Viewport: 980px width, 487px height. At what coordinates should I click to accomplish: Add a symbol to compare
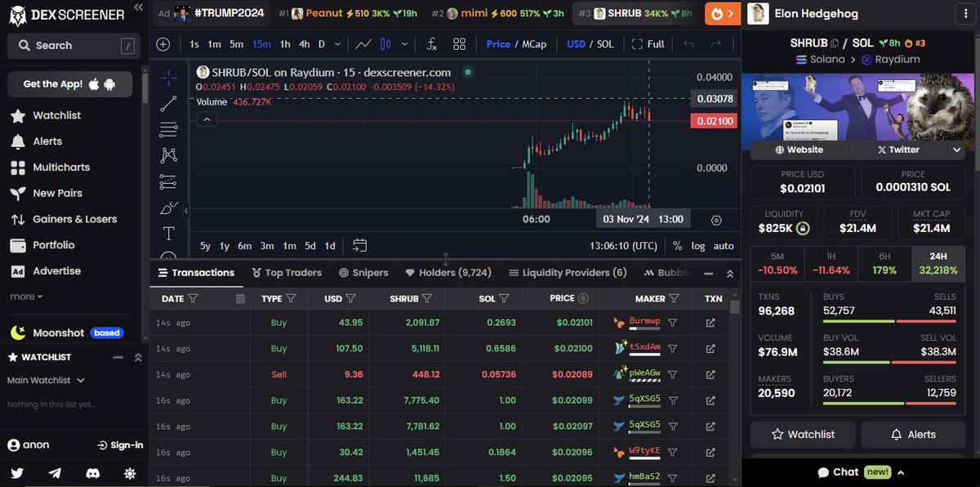pyautogui.click(x=163, y=44)
